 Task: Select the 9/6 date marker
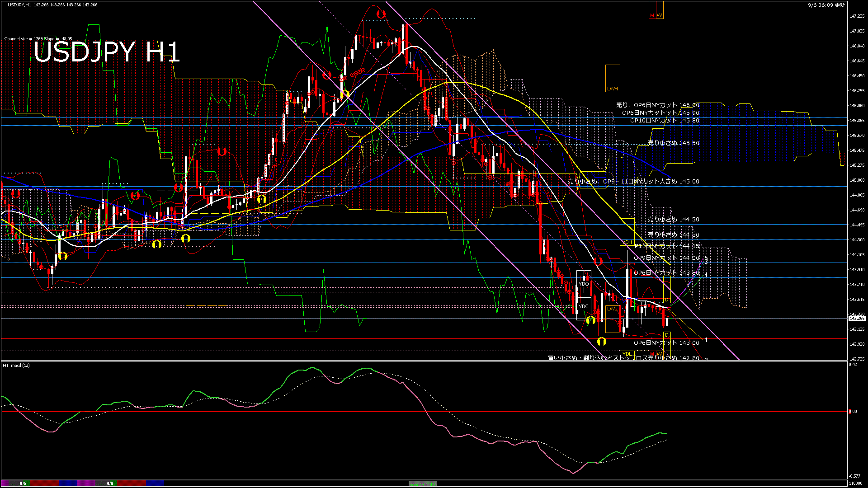pyautogui.click(x=110, y=483)
